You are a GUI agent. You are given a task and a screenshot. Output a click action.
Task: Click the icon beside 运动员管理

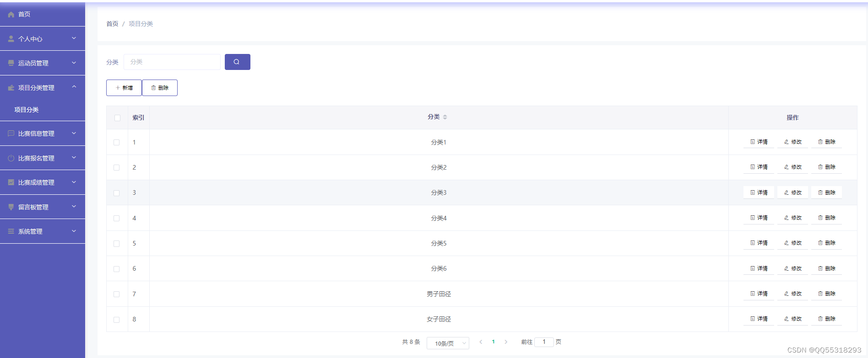tap(11, 63)
